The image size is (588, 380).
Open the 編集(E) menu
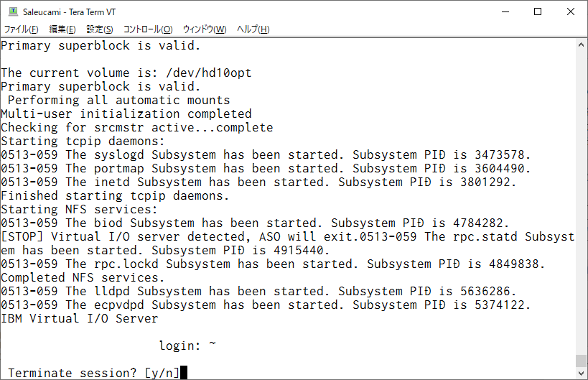pos(62,29)
